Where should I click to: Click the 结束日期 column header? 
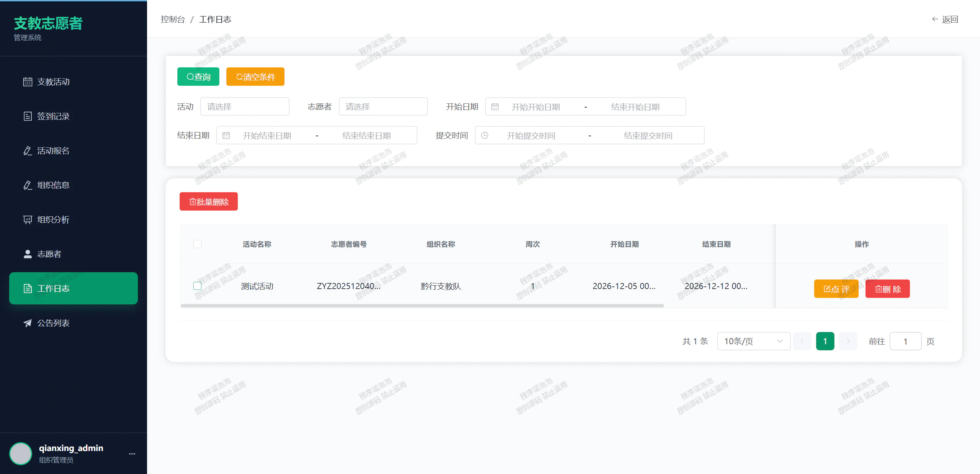717,244
